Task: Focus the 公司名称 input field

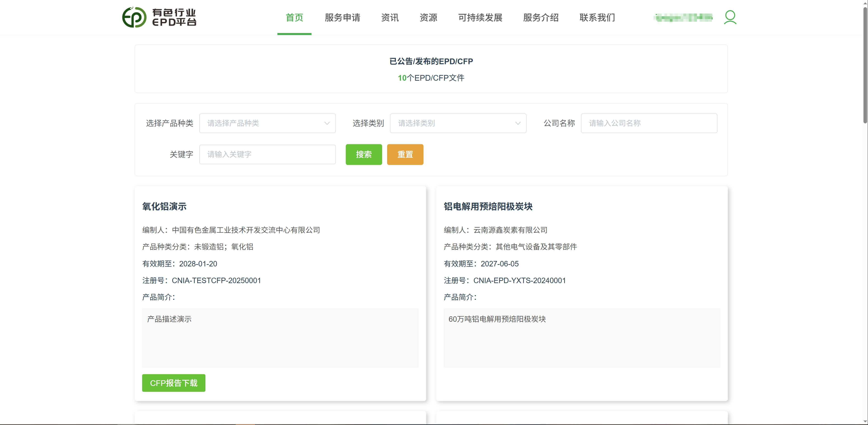Action: coord(649,123)
